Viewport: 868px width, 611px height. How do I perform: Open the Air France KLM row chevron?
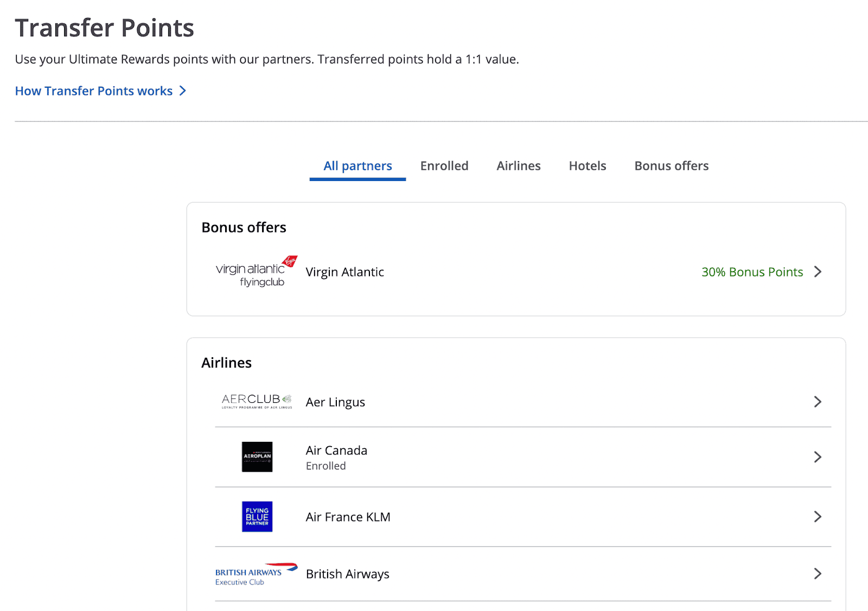tap(818, 517)
